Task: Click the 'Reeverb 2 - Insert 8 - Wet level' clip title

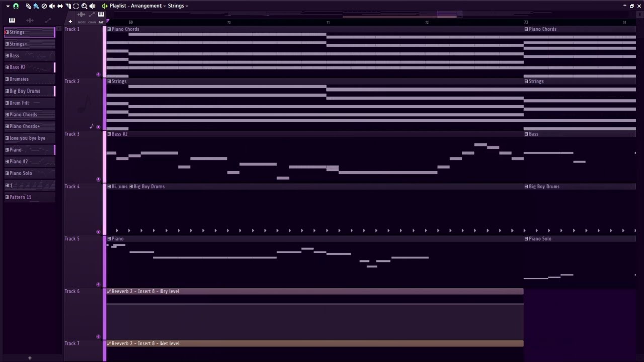Action: click(x=145, y=343)
